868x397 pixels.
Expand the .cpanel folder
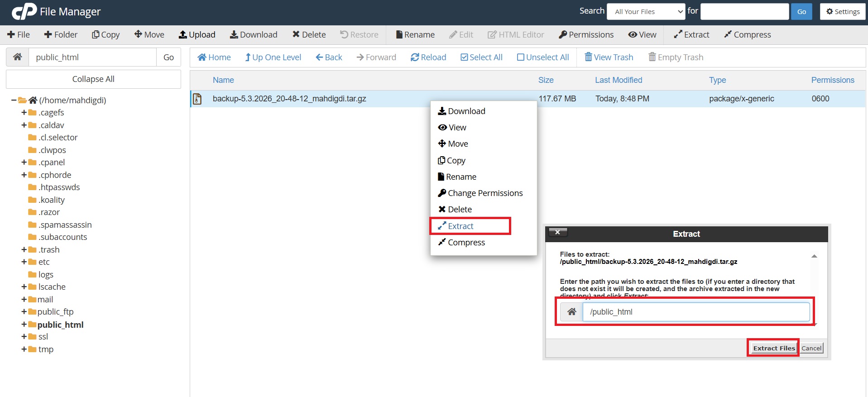click(x=24, y=162)
